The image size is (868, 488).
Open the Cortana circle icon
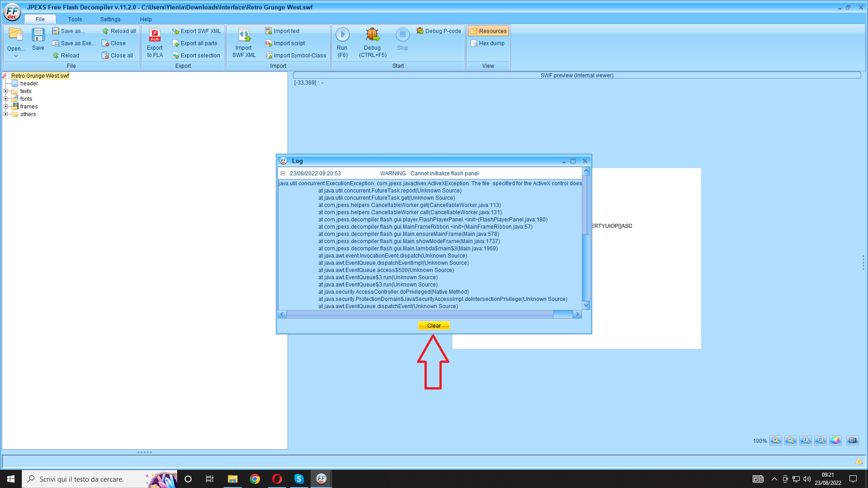[x=188, y=479]
